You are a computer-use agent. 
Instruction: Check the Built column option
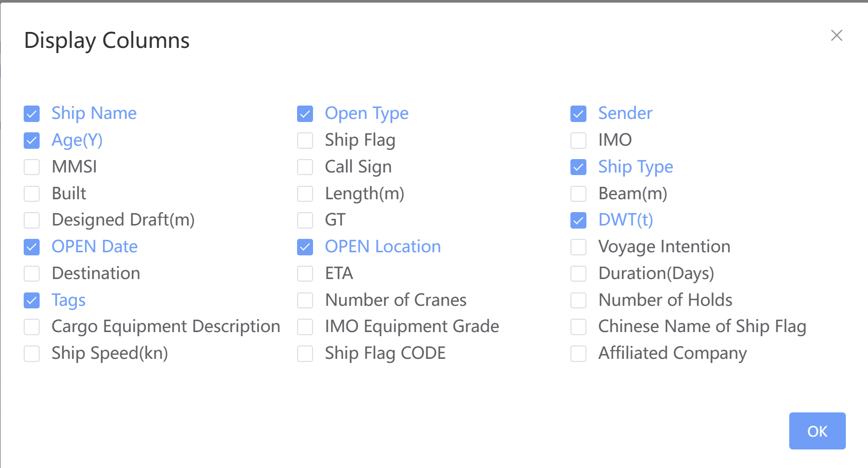point(32,194)
